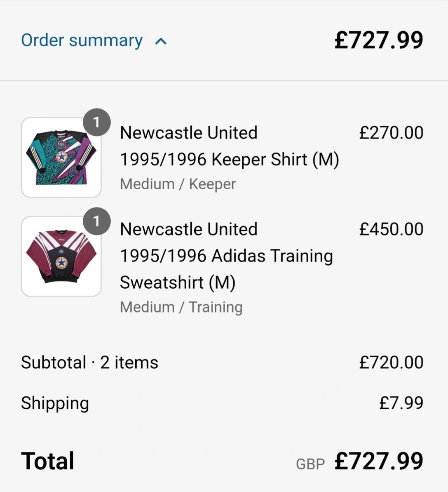Open the Keeper Shirt product thumbnail
Viewport: 448px width, 492px height.
[x=61, y=158]
